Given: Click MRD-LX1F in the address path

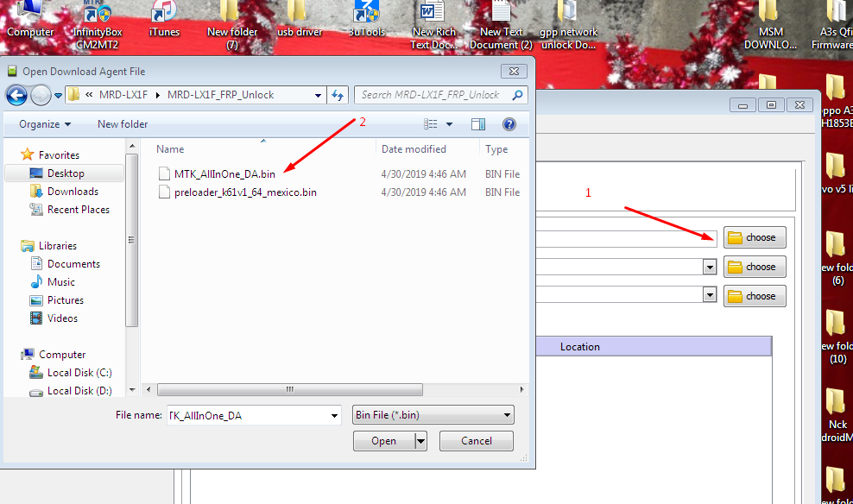Looking at the screenshot, I should (123, 95).
